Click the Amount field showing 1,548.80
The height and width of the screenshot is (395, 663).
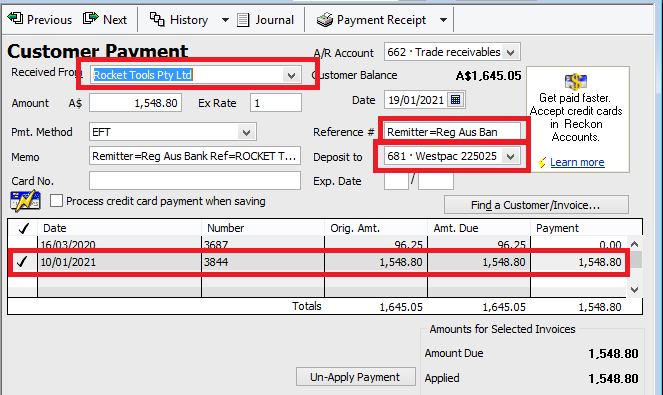tap(135, 103)
